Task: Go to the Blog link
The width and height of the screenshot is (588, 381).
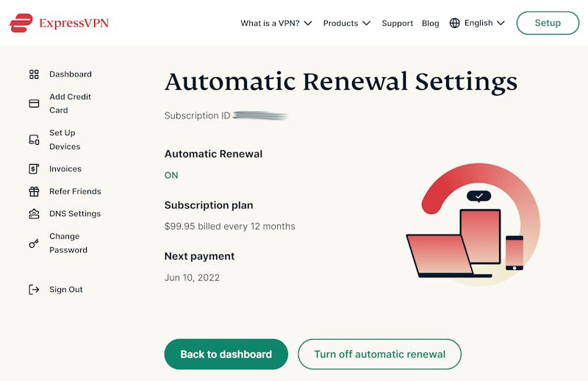Action: pyautogui.click(x=431, y=24)
